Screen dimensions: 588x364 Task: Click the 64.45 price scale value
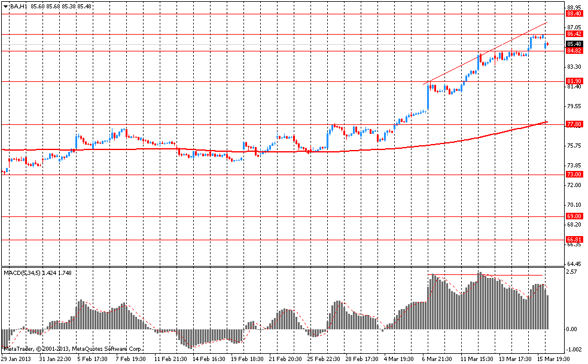click(574, 264)
